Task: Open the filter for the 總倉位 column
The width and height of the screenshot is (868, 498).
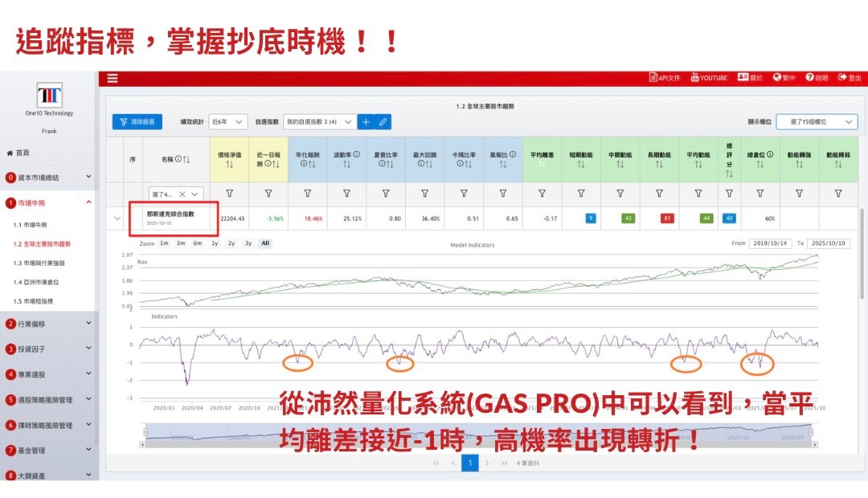Action: (760, 194)
